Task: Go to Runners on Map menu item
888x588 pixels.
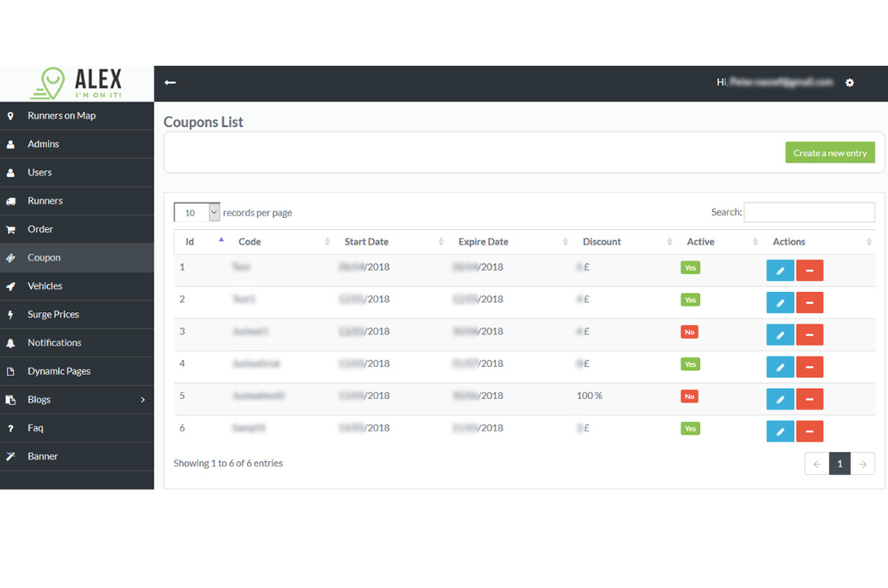Action: pyautogui.click(x=61, y=116)
